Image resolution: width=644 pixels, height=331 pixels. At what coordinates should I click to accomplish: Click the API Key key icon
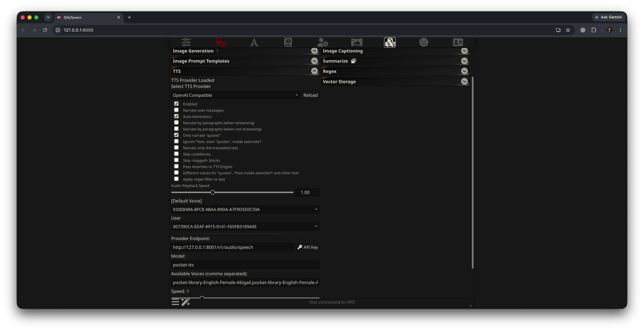pos(300,247)
